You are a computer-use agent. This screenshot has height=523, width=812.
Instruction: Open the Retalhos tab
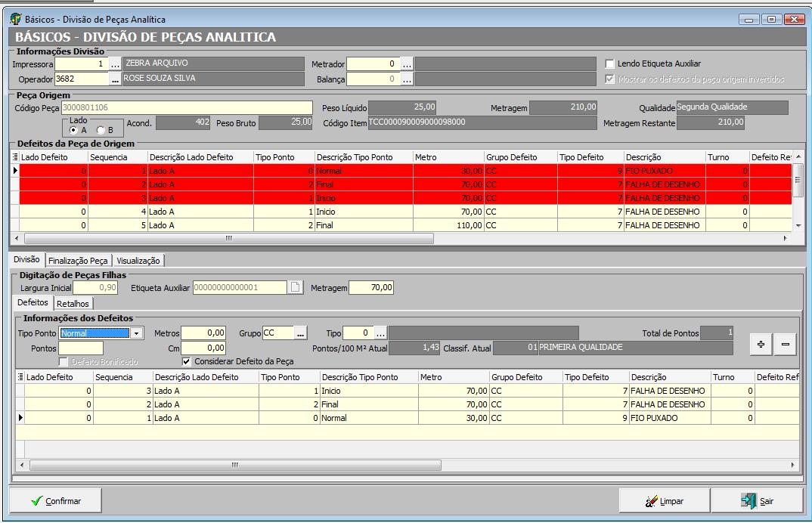click(x=73, y=304)
